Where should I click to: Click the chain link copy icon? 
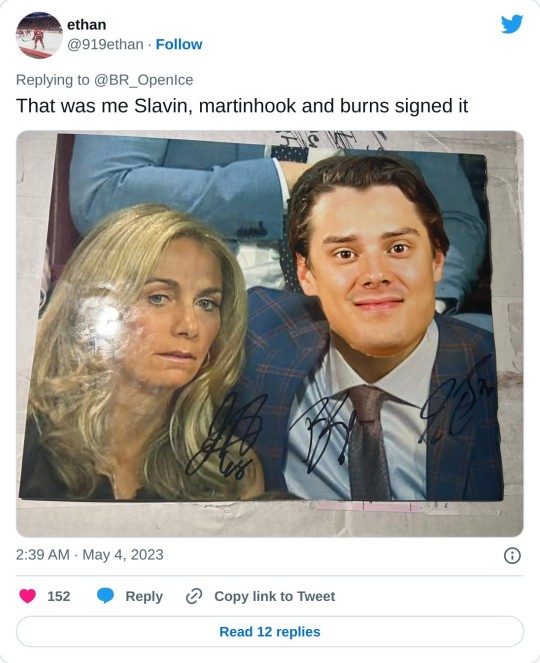194,596
